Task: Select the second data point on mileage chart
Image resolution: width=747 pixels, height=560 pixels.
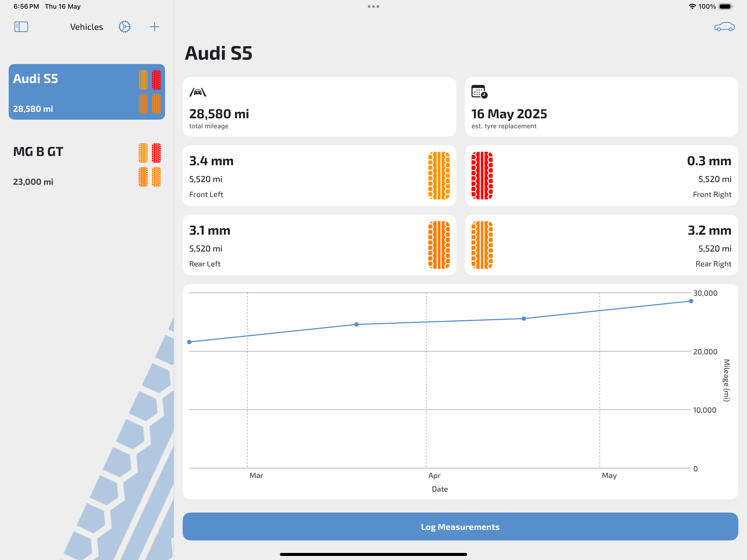Action: 357,324
